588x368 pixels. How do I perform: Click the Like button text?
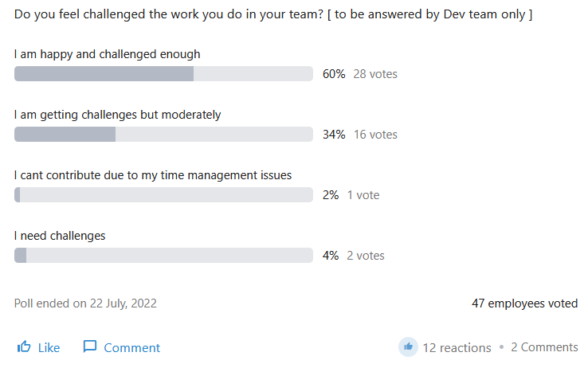tap(49, 348)
